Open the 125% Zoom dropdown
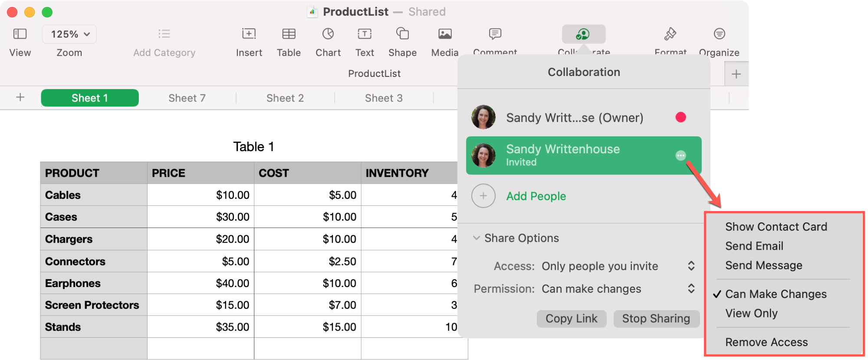Image resolution: width=868 pixels, height=360 pixels. coord(69,34)
